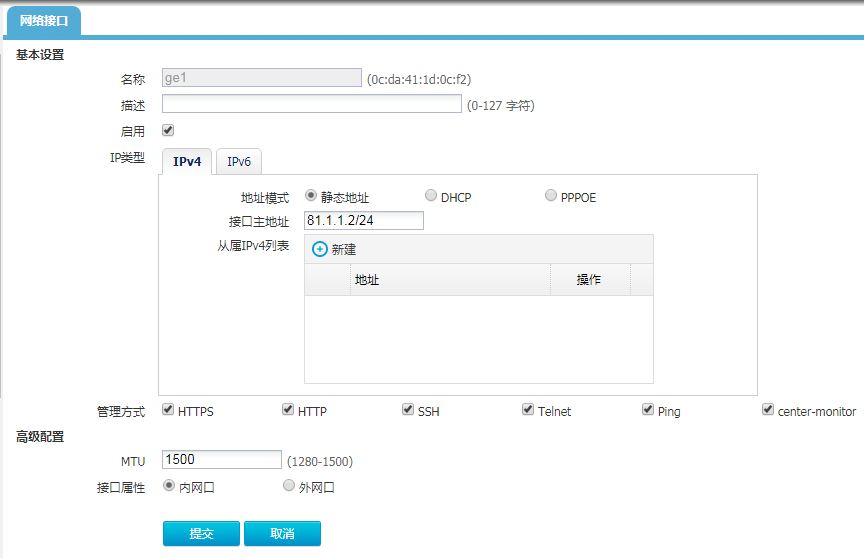The width and height of the screenshot is (864, 558).
Task: Select the IPv4 tab
Action: 186,161
